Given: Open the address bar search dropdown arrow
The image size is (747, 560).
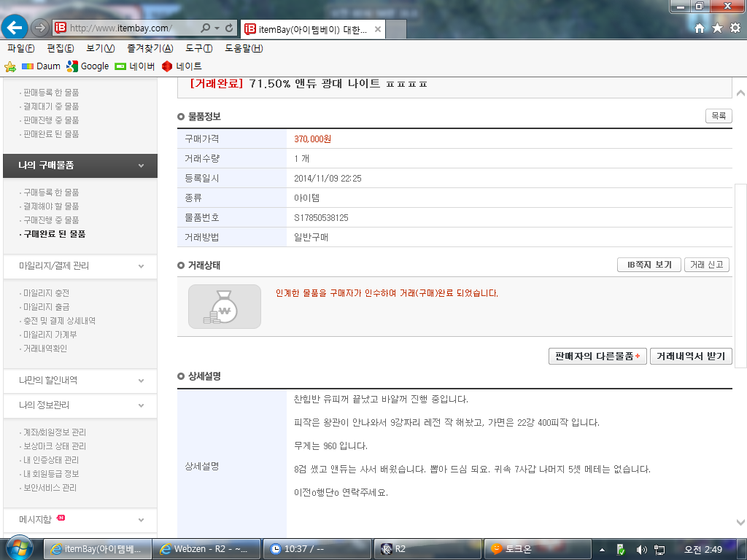Looking at the screenshot, I should point(217,28).
